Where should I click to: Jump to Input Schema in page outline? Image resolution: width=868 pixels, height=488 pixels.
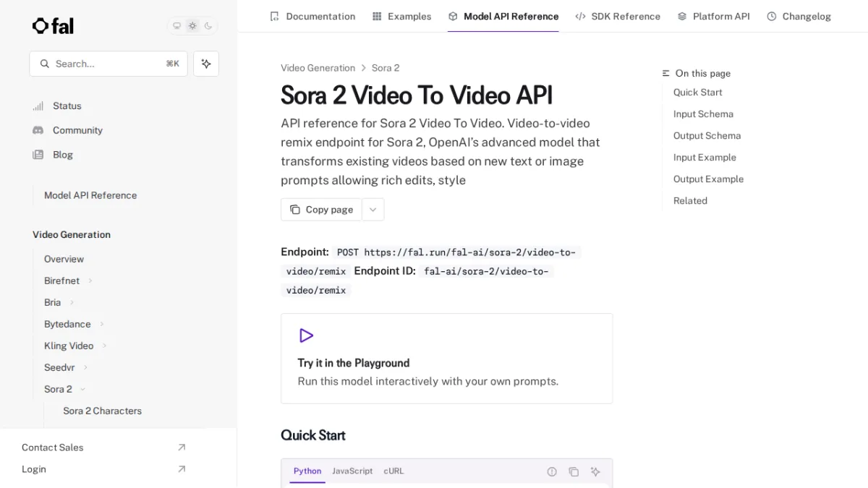click(703, 114)
